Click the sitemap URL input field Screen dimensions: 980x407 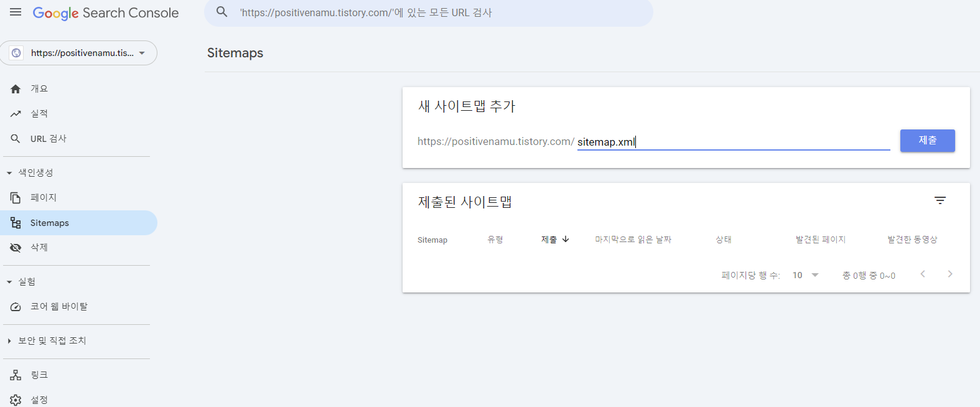(x=734, y=142)
